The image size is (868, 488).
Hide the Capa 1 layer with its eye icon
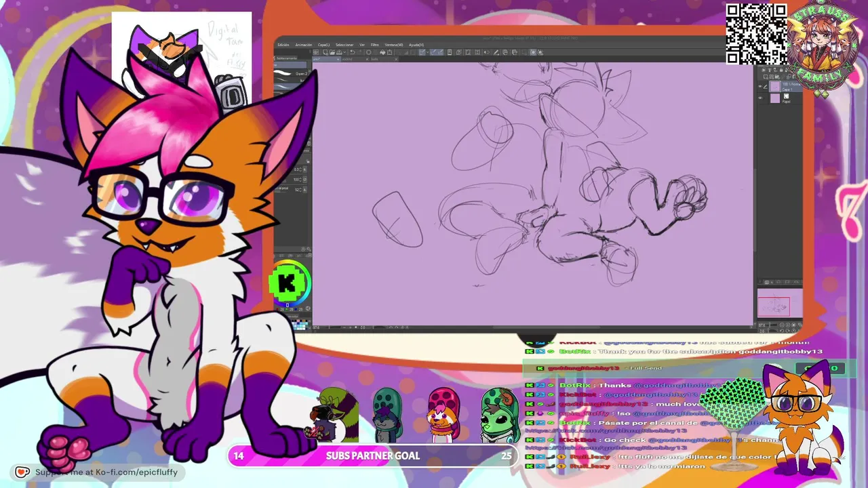point(761,87)
